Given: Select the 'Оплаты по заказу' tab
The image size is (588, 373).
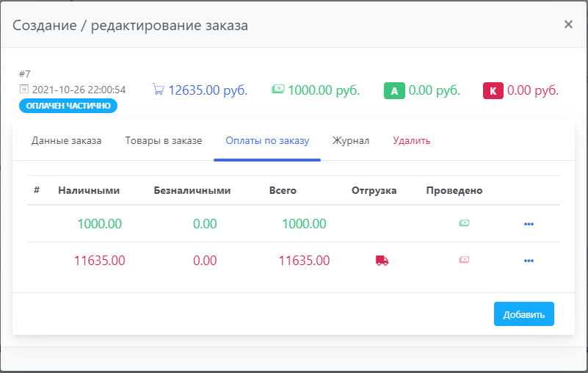Looking at the screenshot, I should [x=267, y=140].
